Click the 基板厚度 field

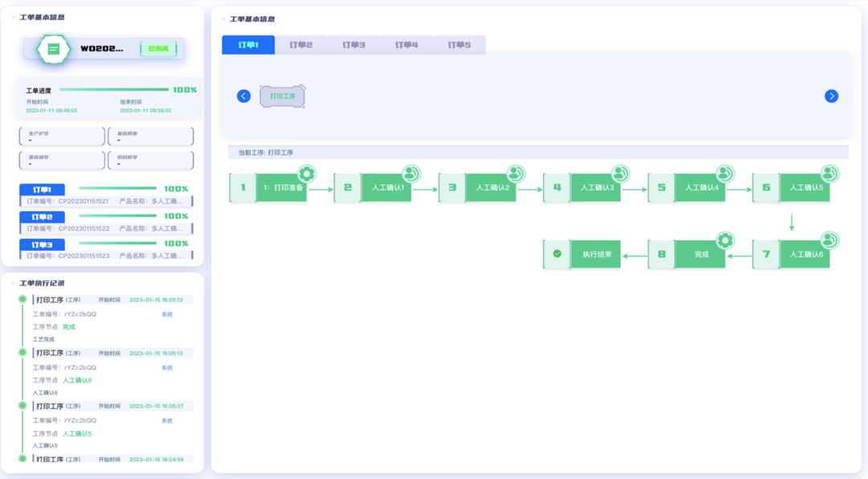[150, 136]
